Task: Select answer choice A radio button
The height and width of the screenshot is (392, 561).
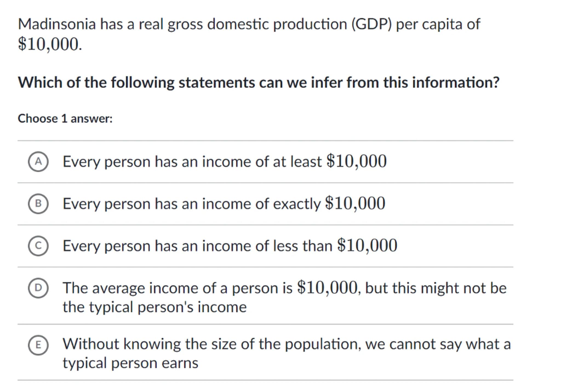Action: click(38, 162)
